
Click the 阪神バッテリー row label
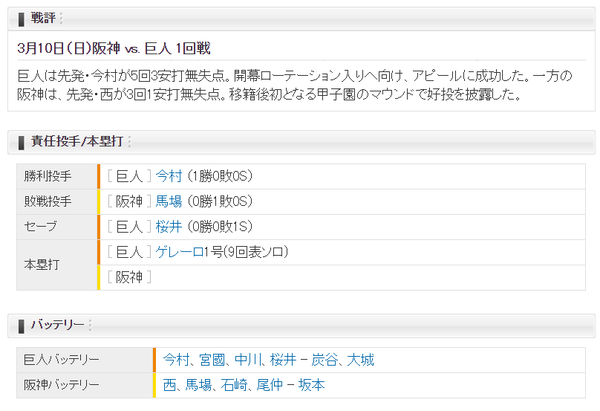coord(61,385)
